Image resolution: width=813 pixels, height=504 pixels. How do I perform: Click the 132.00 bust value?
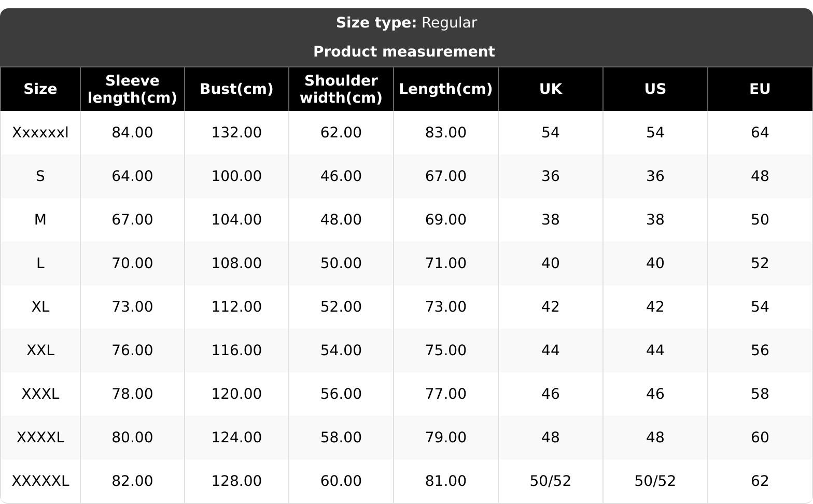pos(236,133)
